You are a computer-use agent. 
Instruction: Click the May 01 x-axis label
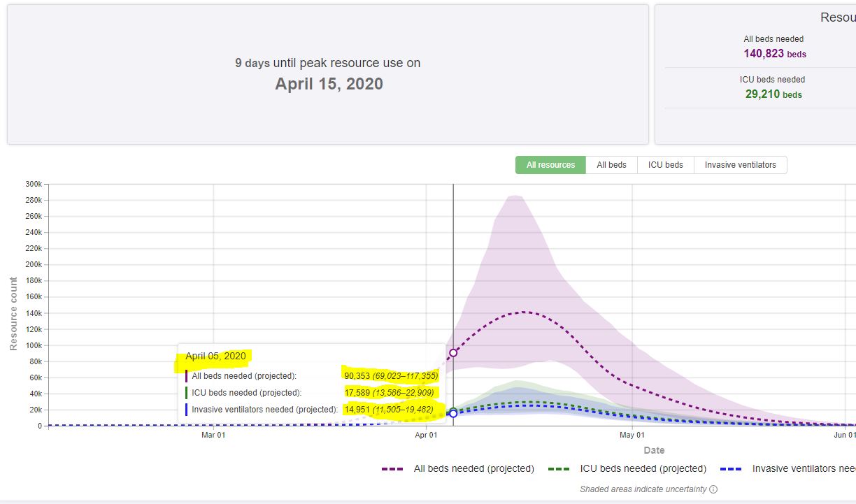click(632, 435)
